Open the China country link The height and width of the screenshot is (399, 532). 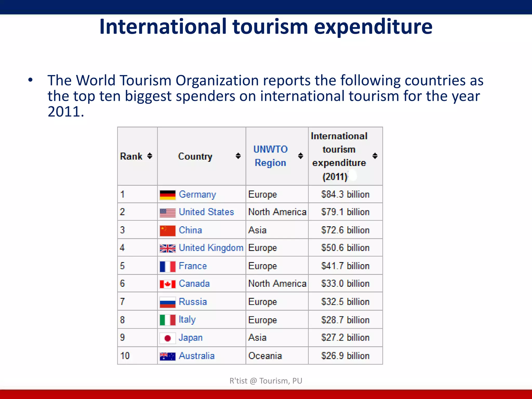point(190,230)
